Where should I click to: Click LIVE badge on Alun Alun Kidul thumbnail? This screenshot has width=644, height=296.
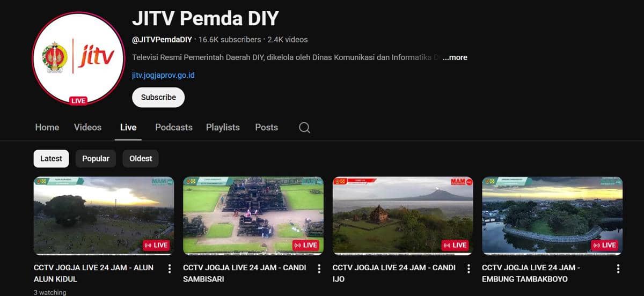point(157,245)
